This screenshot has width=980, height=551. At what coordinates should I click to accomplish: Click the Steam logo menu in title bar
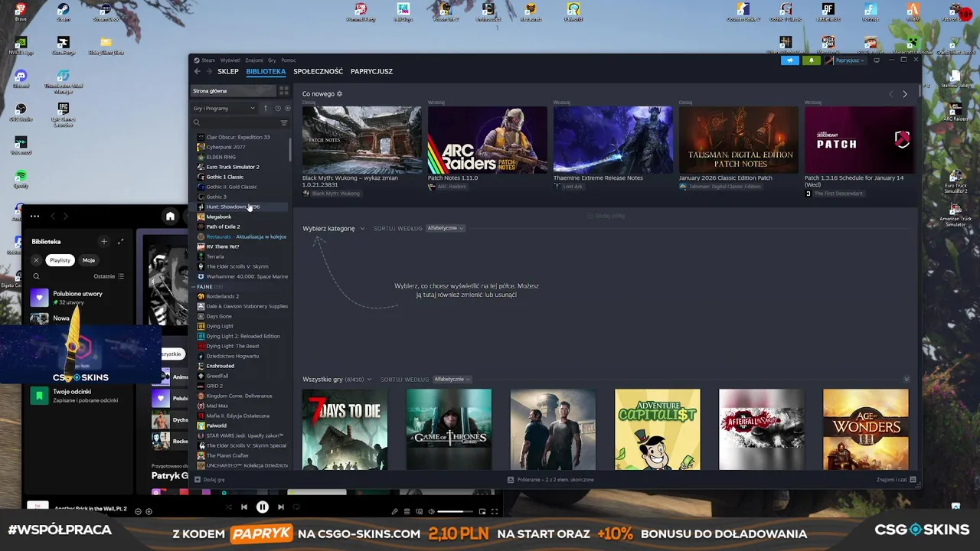[204, 60]
